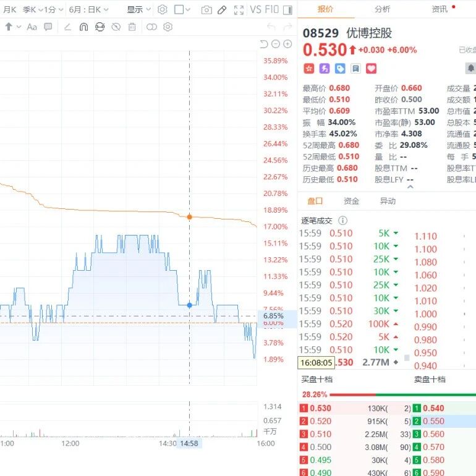
Task: Activate the magnet snap tool
Action: point(83,27)
